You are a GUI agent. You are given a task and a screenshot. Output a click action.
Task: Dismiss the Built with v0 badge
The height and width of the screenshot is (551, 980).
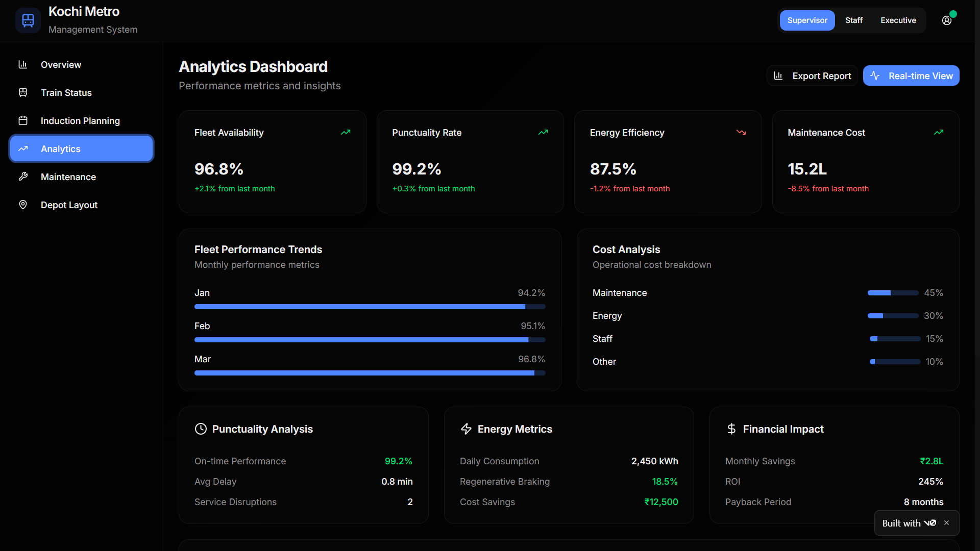tap(947, 523)
